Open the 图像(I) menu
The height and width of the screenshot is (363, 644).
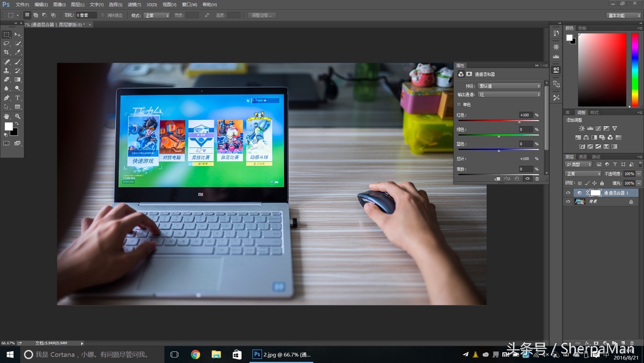point(59,5)
